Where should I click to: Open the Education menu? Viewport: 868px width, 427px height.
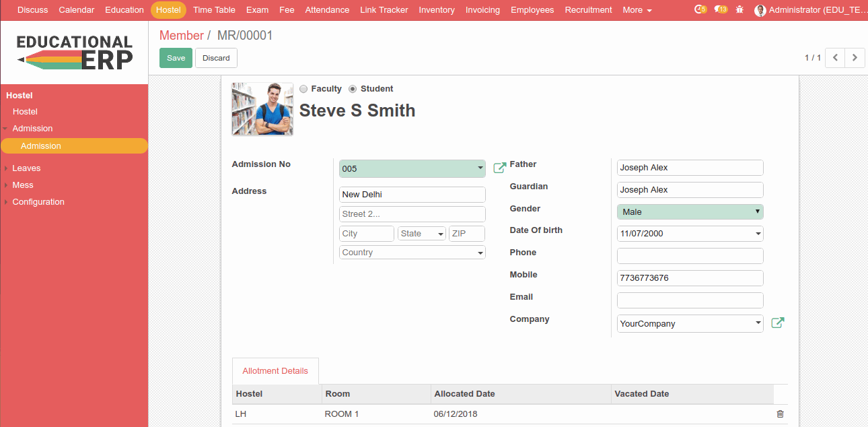(x=124, y=10)
